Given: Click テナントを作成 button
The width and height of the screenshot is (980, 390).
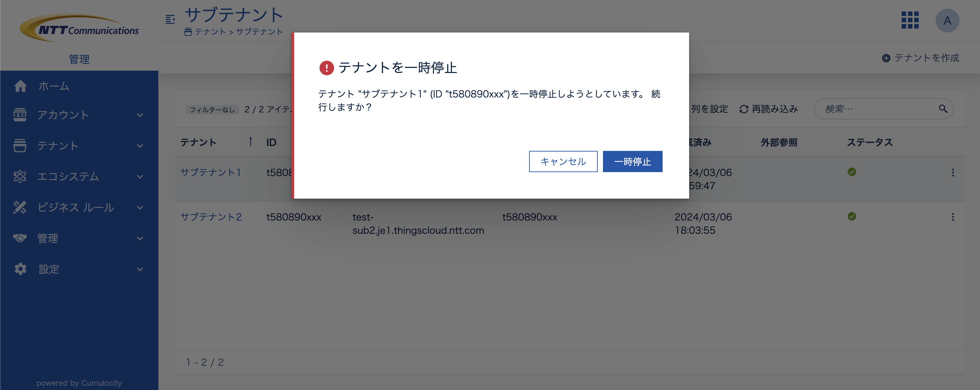Looking at the screenshot, I should (x=921, y=58).
